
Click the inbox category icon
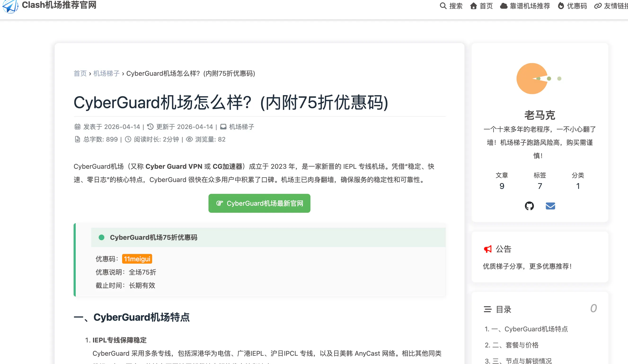(223, 127)
